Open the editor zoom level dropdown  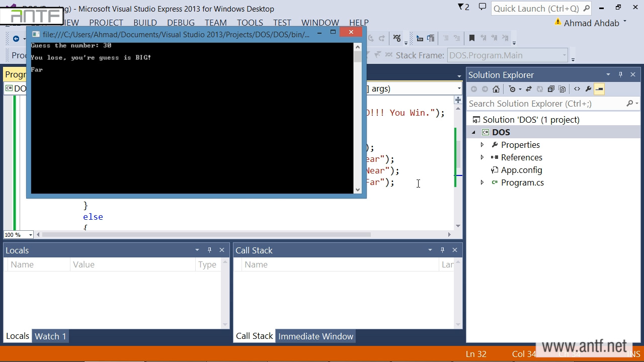click(x=30, y=235)
